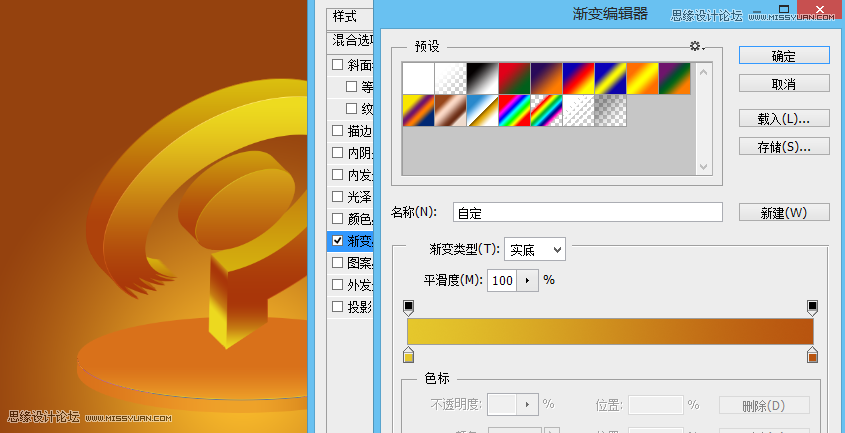Enable the 斜面 checkbox in layer styles
The image size is (845, 433).
pyautogui.click(x=337, y=65)
